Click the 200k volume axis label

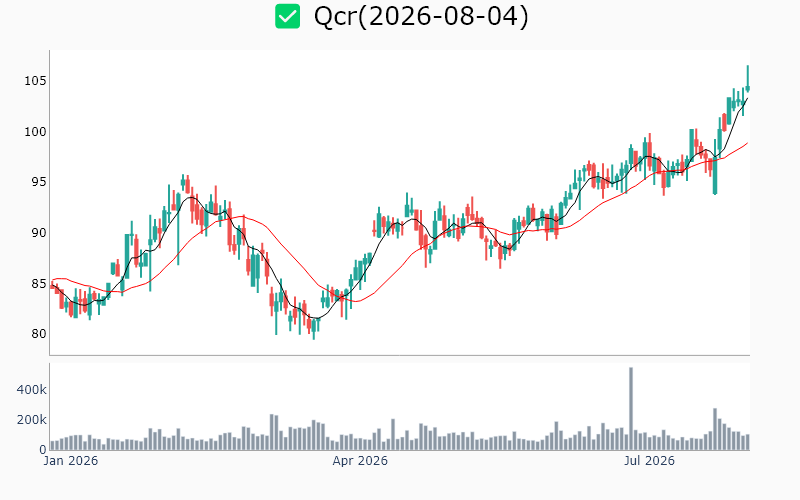[31, 420]
